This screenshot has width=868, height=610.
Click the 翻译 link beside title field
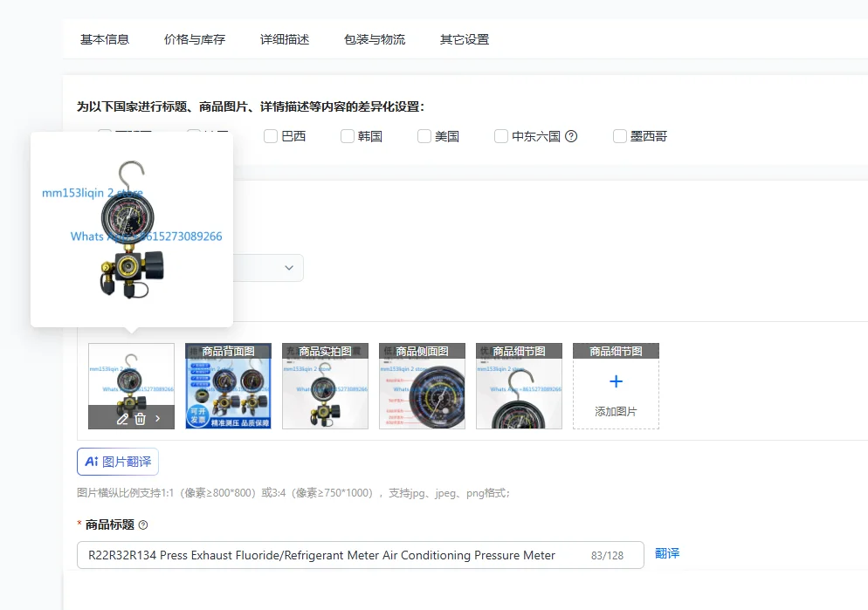(x=667, y=553)
